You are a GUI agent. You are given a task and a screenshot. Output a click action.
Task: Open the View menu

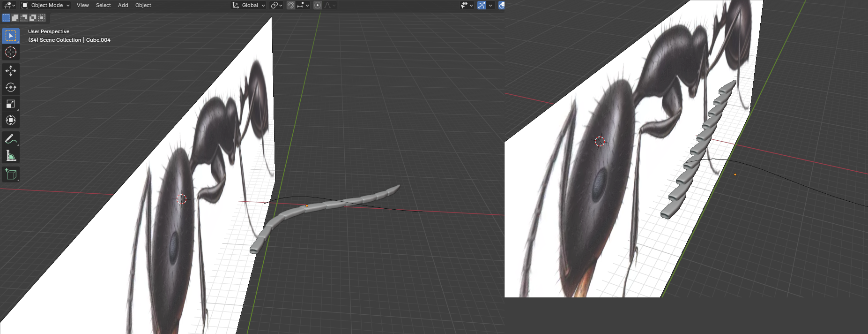point(83,5)
